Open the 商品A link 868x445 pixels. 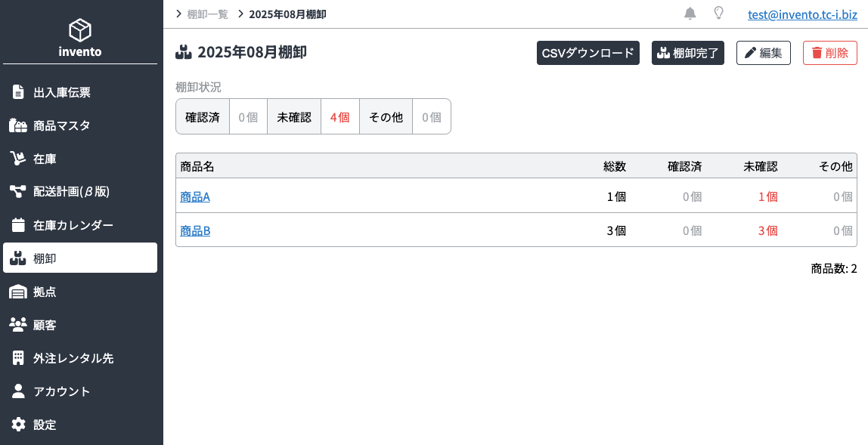[x=195, y=196]
